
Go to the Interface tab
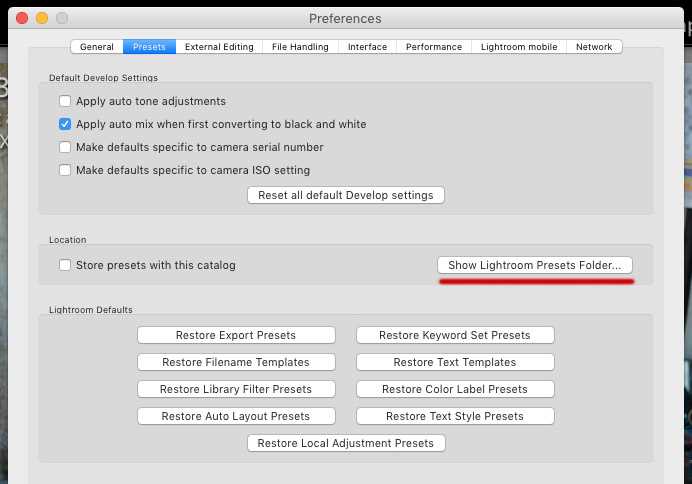[367, 47]
